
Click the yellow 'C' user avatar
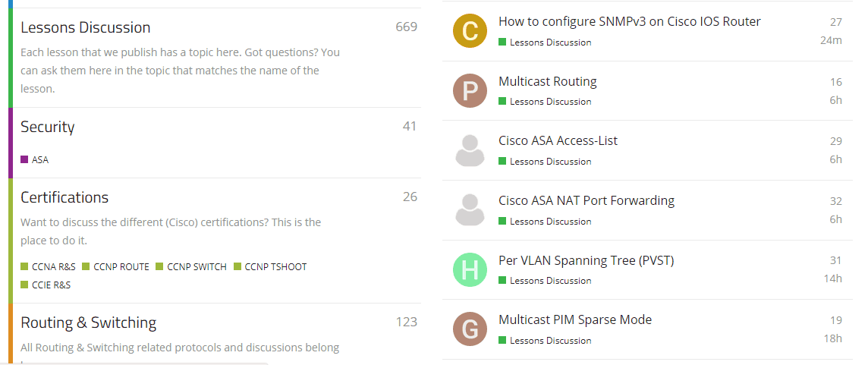pyautogui.click(x=470, y=31)
